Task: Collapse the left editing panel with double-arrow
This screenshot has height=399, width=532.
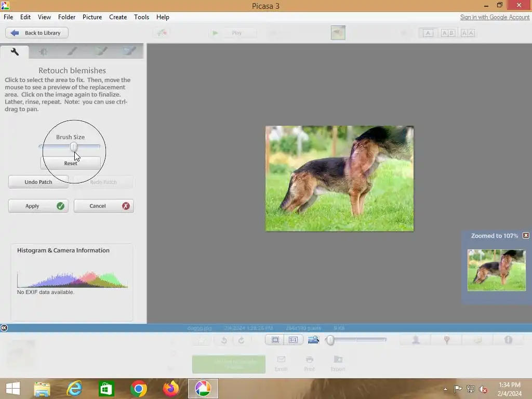Action: [x=4, y=328]
